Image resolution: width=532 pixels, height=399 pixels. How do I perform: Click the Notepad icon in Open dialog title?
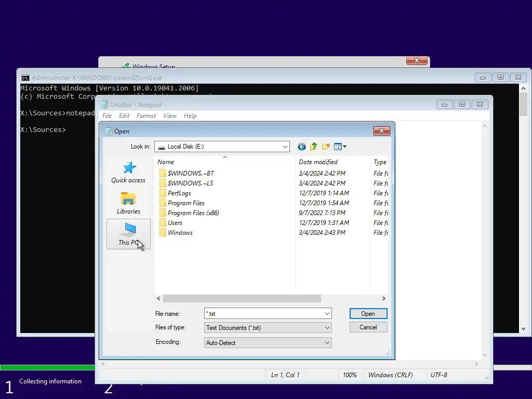108,131
